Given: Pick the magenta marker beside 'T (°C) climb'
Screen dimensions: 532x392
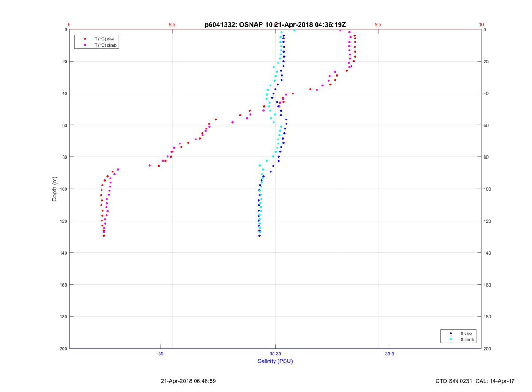Looking at the screenshot, I should point(85,45).
